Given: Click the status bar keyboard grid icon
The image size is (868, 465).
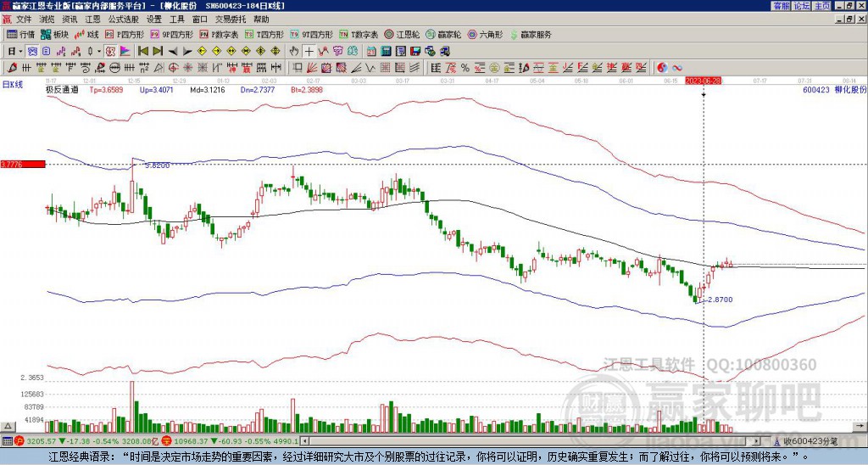Looking at the screenshot, I should (7, 441).
